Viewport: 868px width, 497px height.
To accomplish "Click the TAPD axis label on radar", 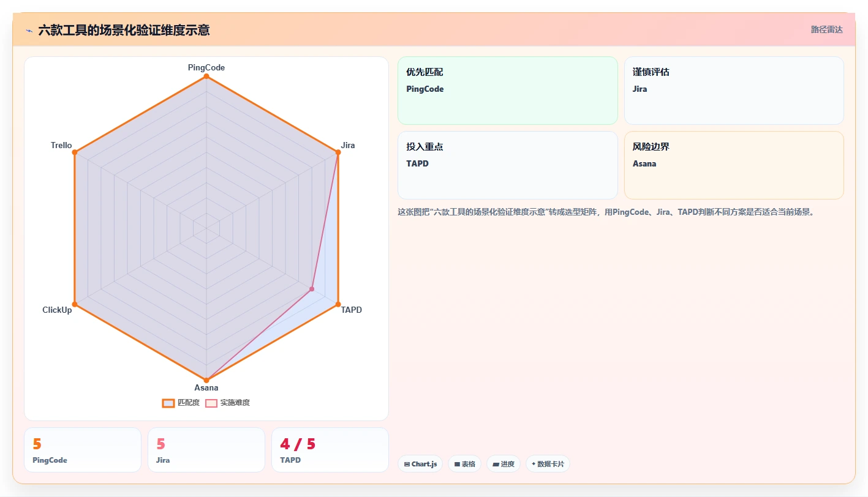I will point(352,310).
